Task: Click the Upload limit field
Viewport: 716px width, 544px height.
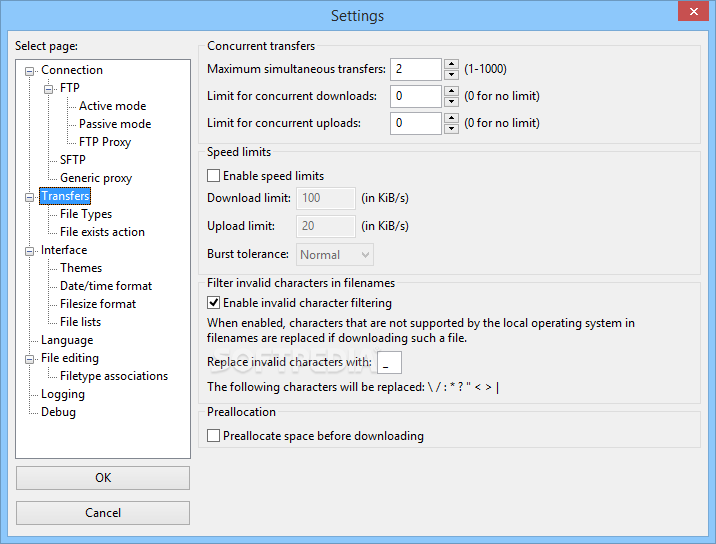Action: tap(326, 226)
